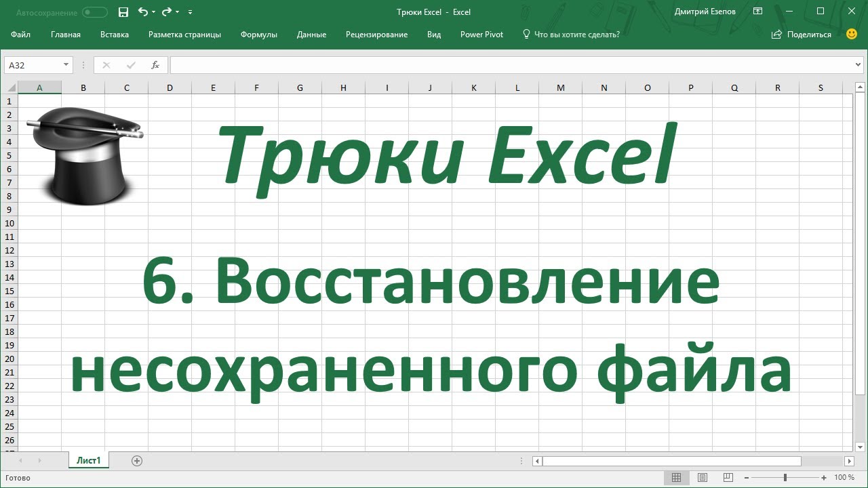Click the '6. Восстановление' heading text
868x488 pixels.
pyautogui.click(x=431, y=282)
